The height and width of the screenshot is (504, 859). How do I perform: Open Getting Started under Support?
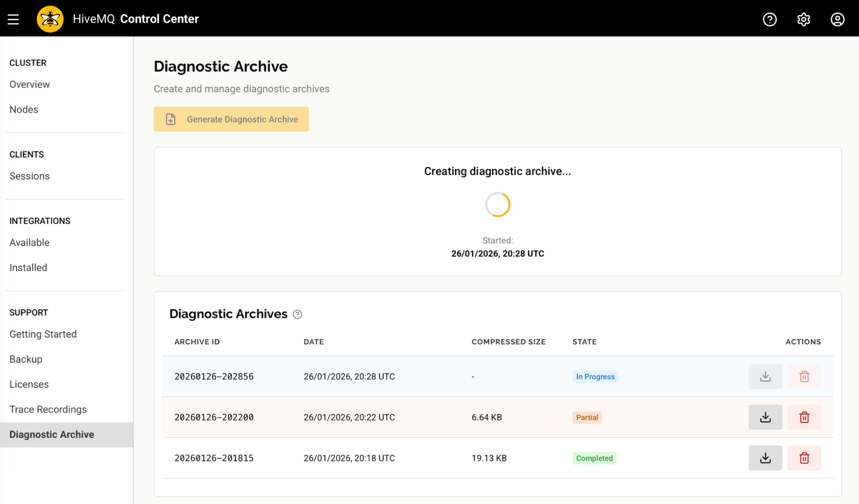click(x=43, y=334)
